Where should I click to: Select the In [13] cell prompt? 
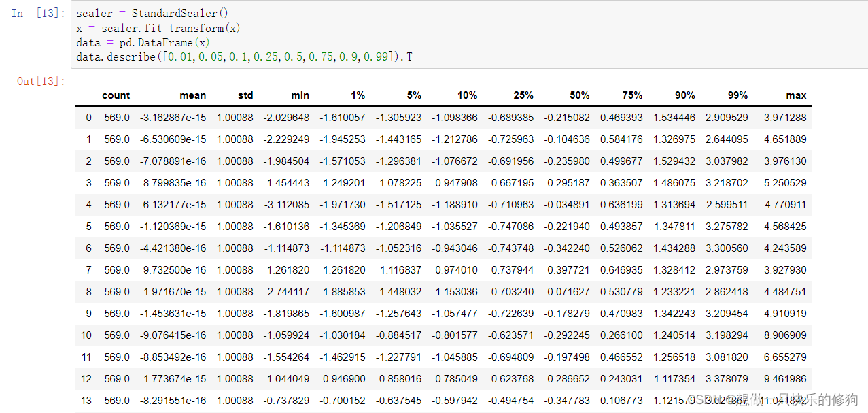pyautogui.click(x=39, y=14)
